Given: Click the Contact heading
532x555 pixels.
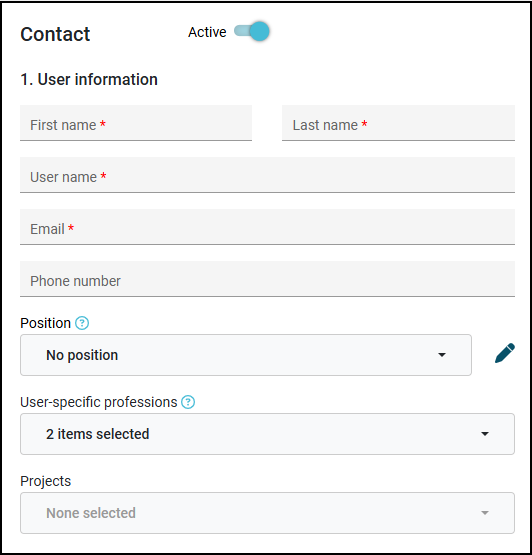Looking at the screenshot, I should [x=55, y=34].
